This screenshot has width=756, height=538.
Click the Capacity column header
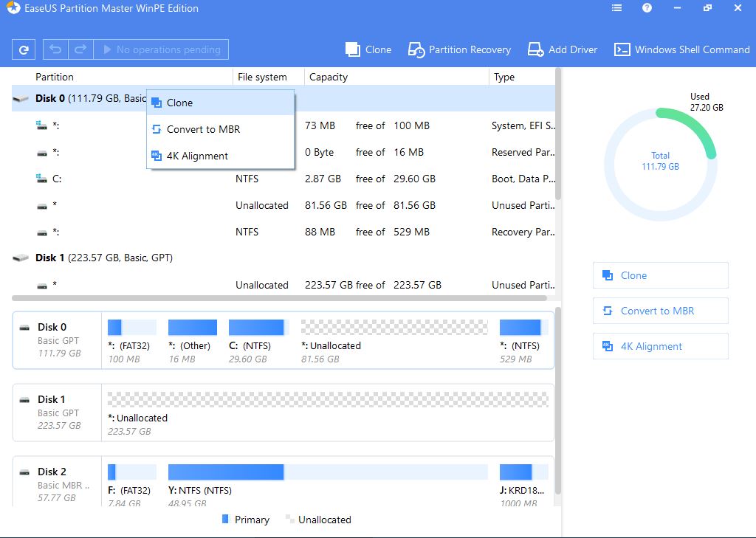329,77
